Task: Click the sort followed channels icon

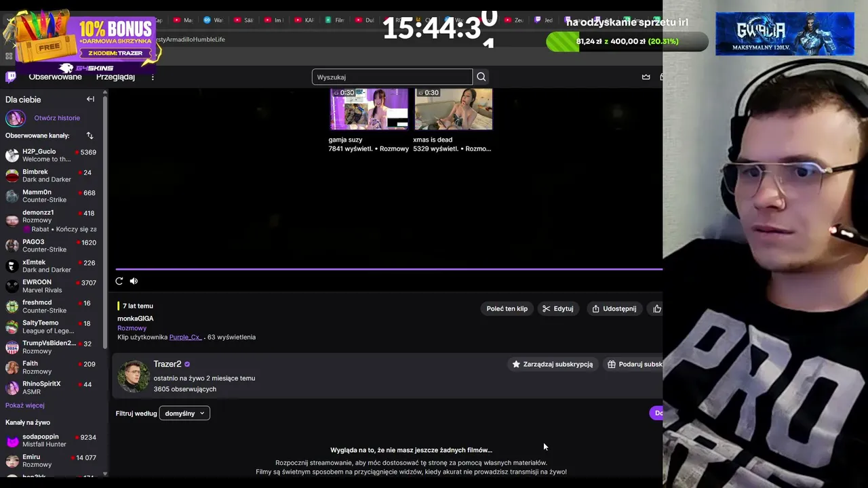Action: 90,136
